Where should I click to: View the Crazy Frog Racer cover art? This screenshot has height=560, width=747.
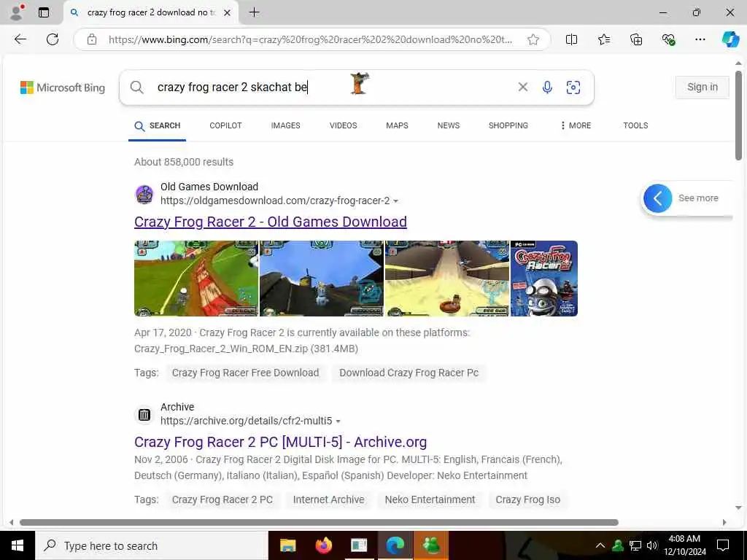[x=544, y=279]
